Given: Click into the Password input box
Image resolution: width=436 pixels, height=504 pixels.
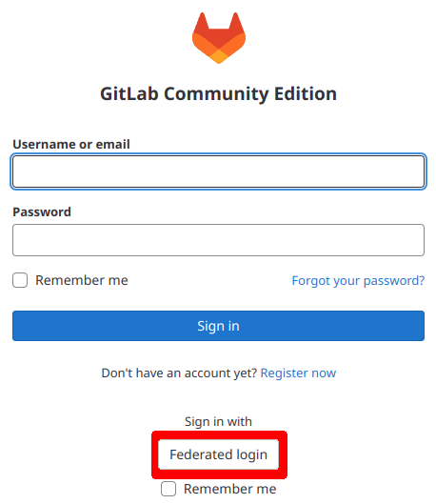Looking at the screenshot, I should point(218,240).
